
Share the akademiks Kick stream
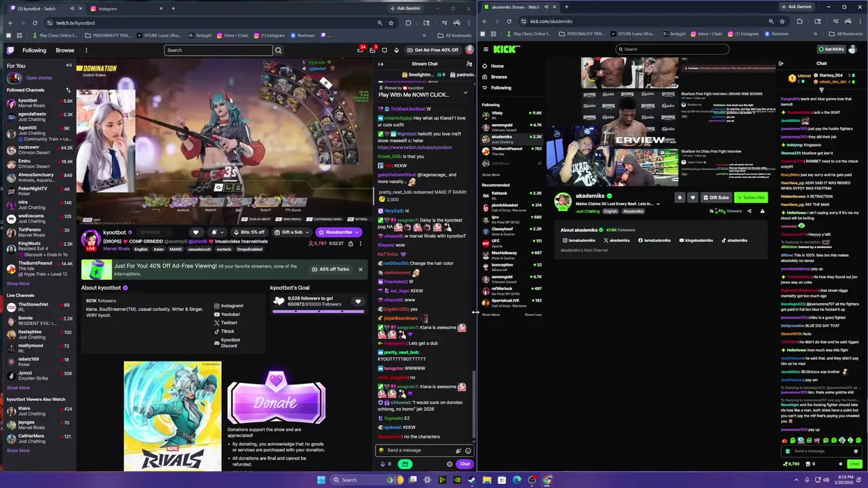(749, 211)
